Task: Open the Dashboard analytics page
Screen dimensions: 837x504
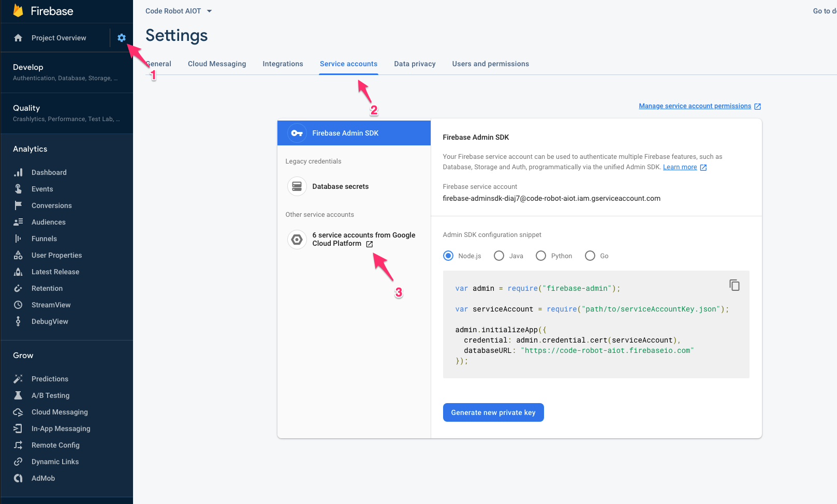Action: (49, 172)
